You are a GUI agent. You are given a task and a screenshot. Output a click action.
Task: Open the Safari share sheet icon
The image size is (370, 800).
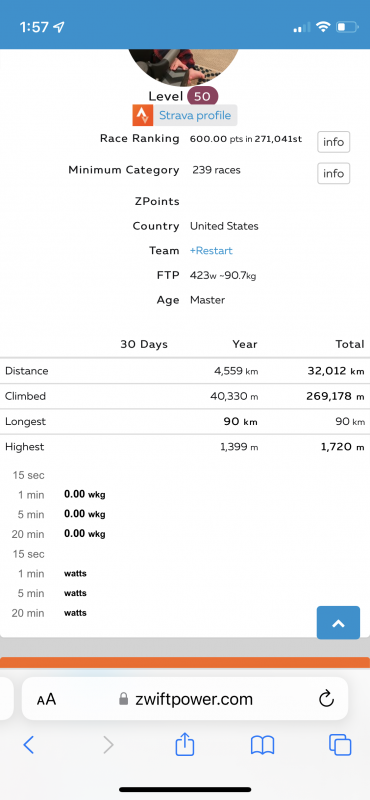click(185, 744)
